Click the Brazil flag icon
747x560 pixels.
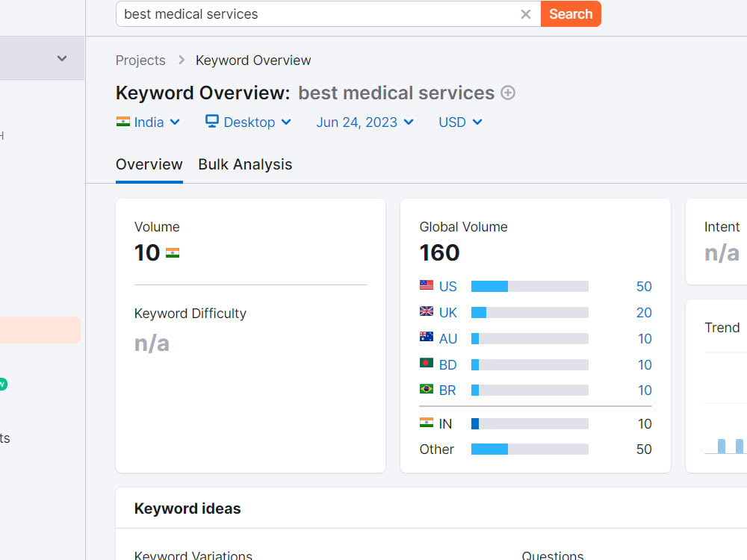coord(427,389)
